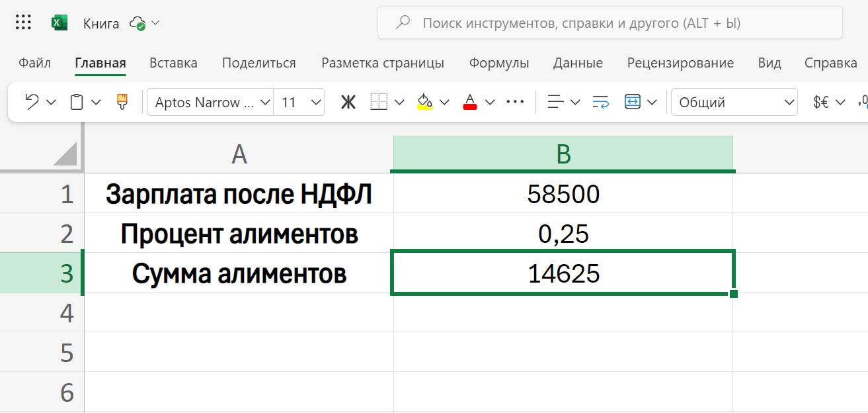Image resolution: width=868 pixels, height=413 pixels.
Task: Click the more formatting options ellipsis button
Action: [x=514, y=101]
